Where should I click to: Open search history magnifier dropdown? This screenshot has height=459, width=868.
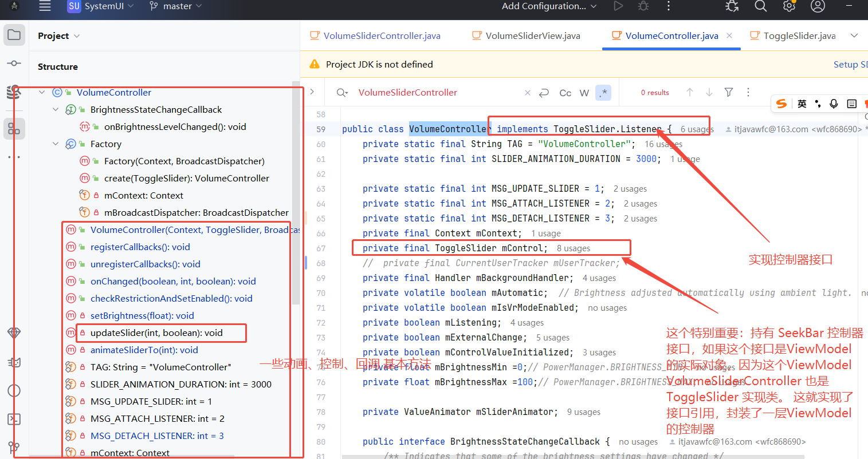(x=342, y=93)
